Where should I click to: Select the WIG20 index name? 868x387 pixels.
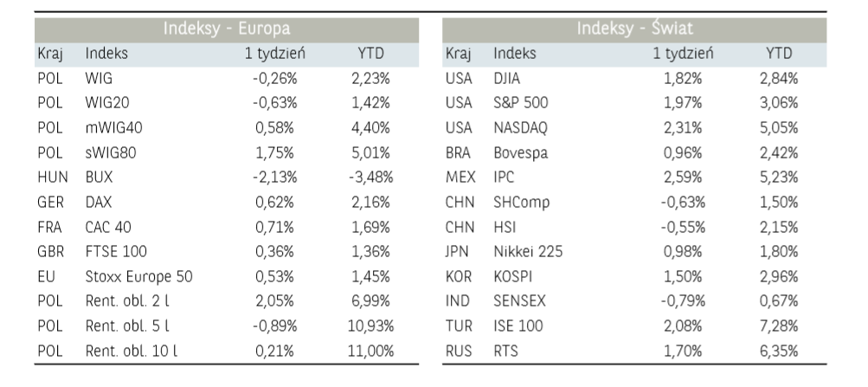click(x=107, y=103)
